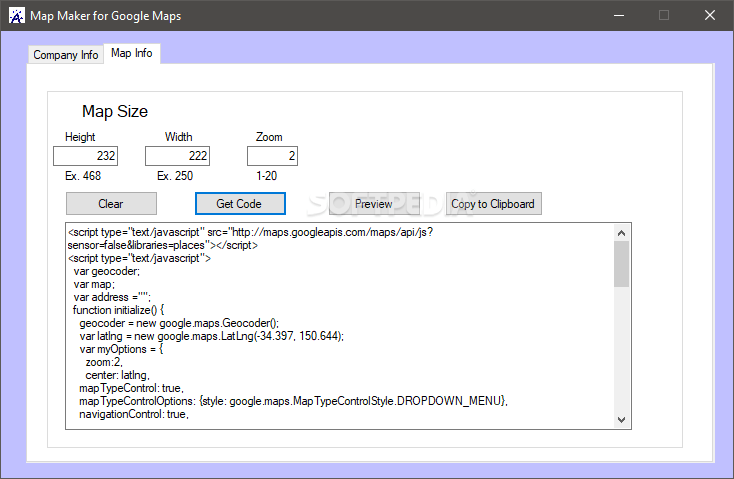Click the '1-20' zoom range hint
734x479 pixels.
[266, 176]
